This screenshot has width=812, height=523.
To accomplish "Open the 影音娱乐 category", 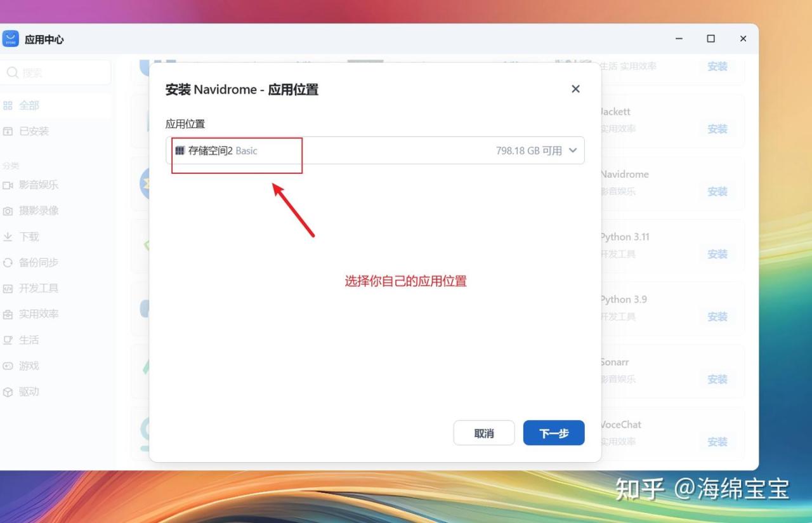I will [56, 185].
